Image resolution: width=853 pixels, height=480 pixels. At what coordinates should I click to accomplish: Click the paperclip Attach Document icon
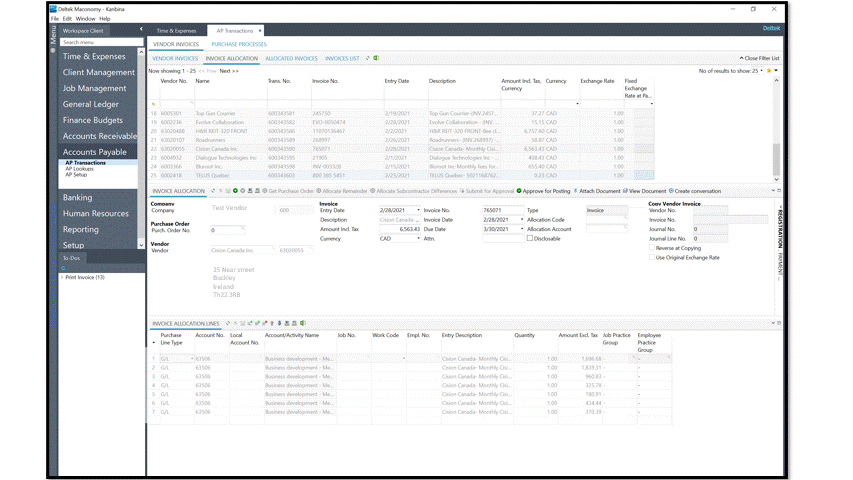click(576, 191)
